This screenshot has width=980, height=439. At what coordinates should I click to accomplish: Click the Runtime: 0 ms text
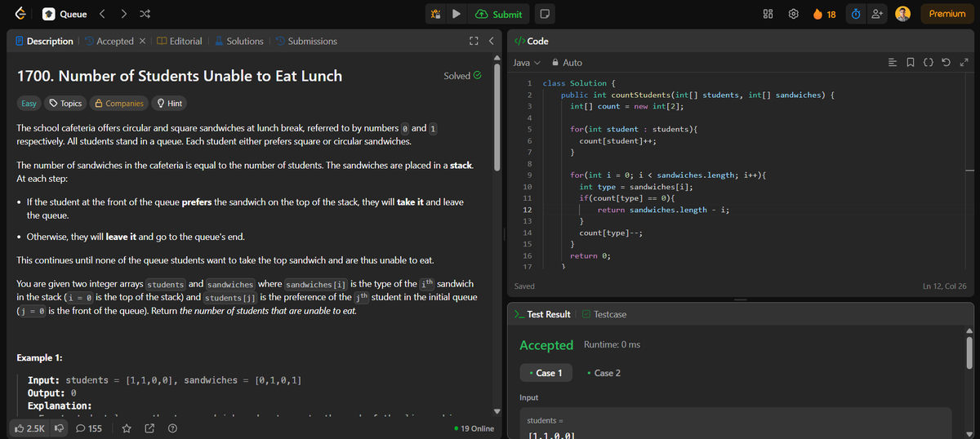(x=612, y=345)
